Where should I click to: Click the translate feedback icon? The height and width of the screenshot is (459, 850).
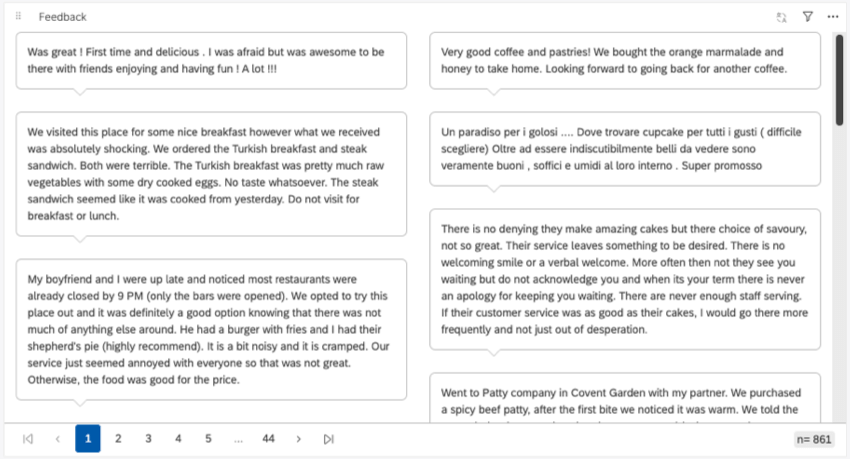tap(782, 17)
